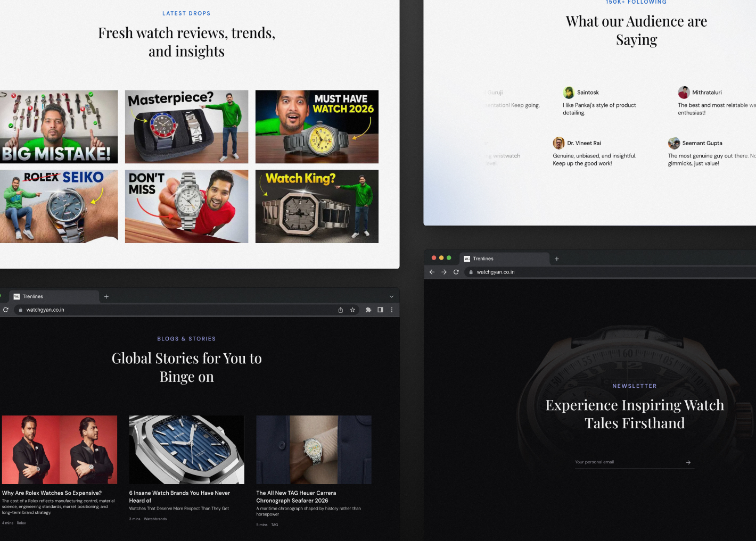Image resolution: width=756 pixels, height=541 pixels.
Task: Open the side panel toolbar icon
Action: point(380,310)
